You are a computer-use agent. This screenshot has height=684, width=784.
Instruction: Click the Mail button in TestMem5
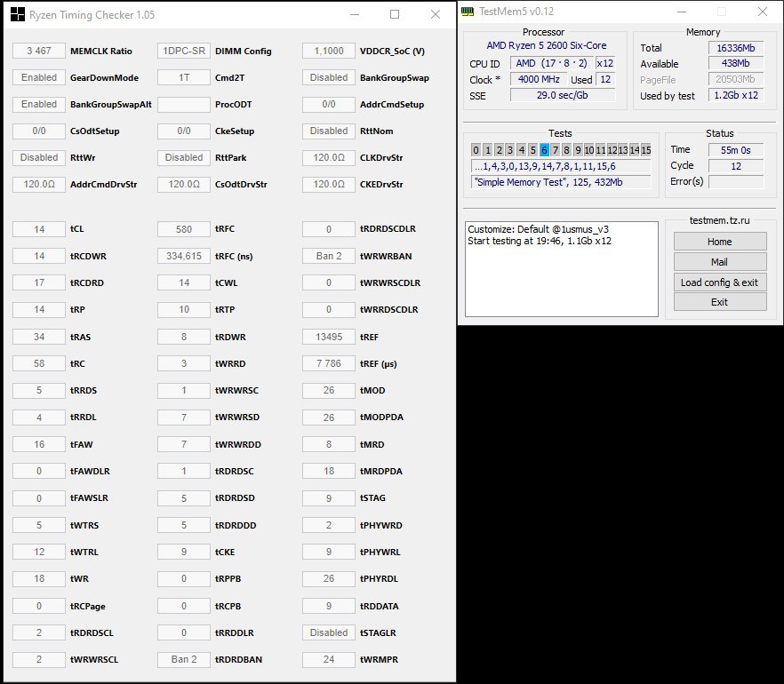pyautogui.click(x=719, y=262)
